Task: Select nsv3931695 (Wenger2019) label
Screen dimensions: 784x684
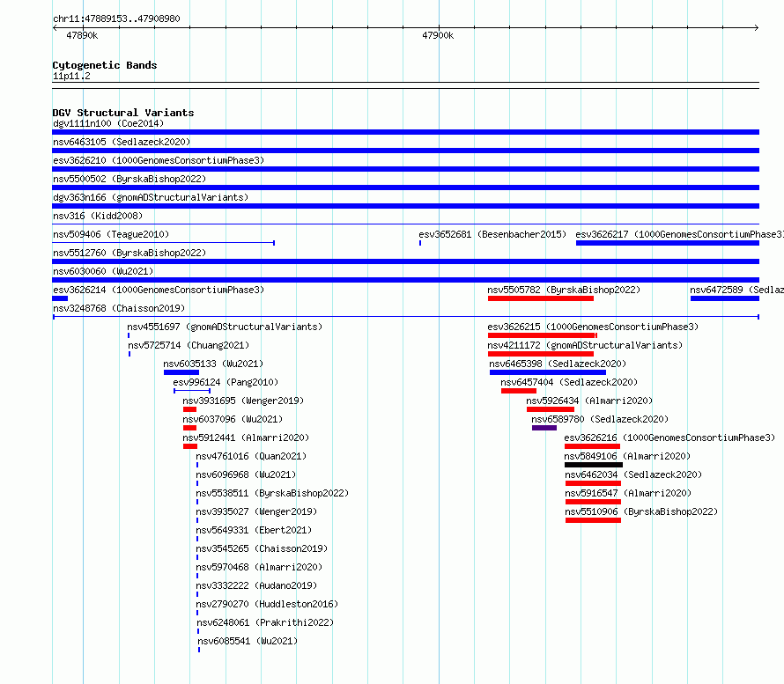Action: [x=243, y=401]
